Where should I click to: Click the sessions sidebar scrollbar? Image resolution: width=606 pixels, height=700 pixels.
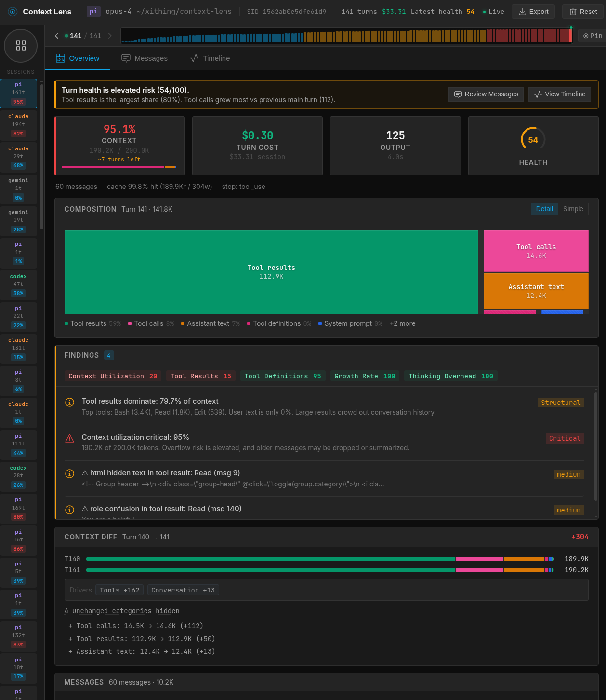42,157
